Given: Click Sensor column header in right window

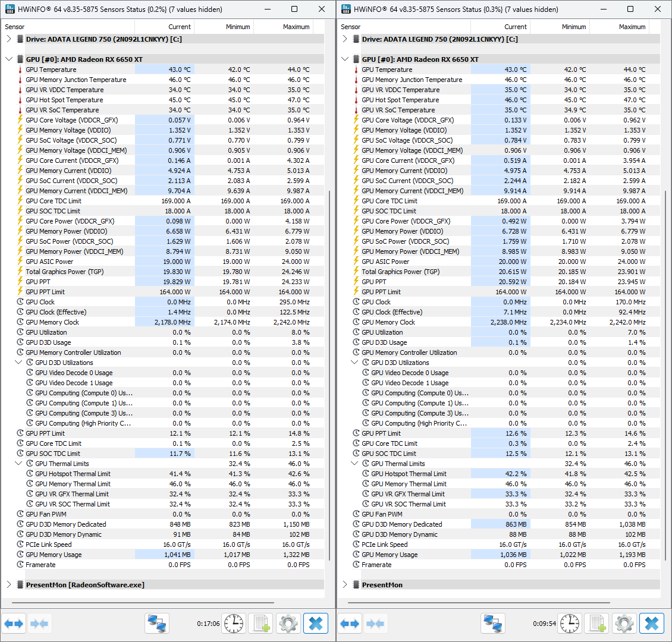Looking at the screenshot, I should coord(404,27).
